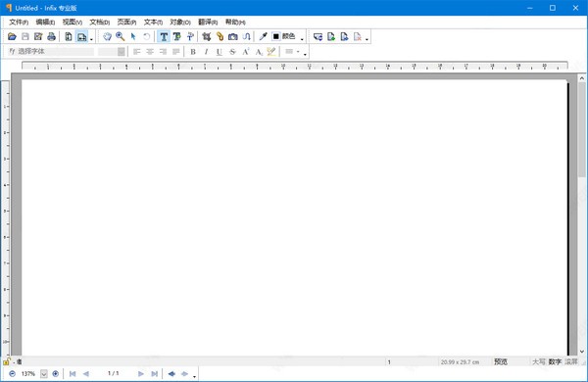Screen dimensions: 588x382
Task: Click the comment note icon
Action: click(318, 37)
